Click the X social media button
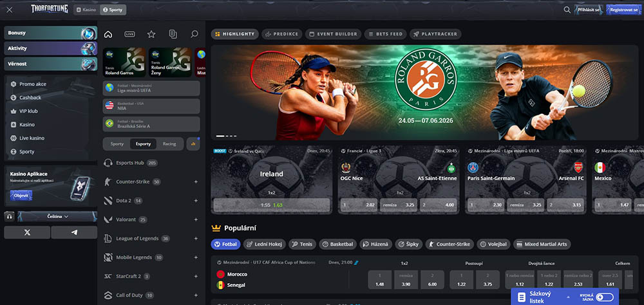The image size is (644, 305). click(x=27, y=232)
